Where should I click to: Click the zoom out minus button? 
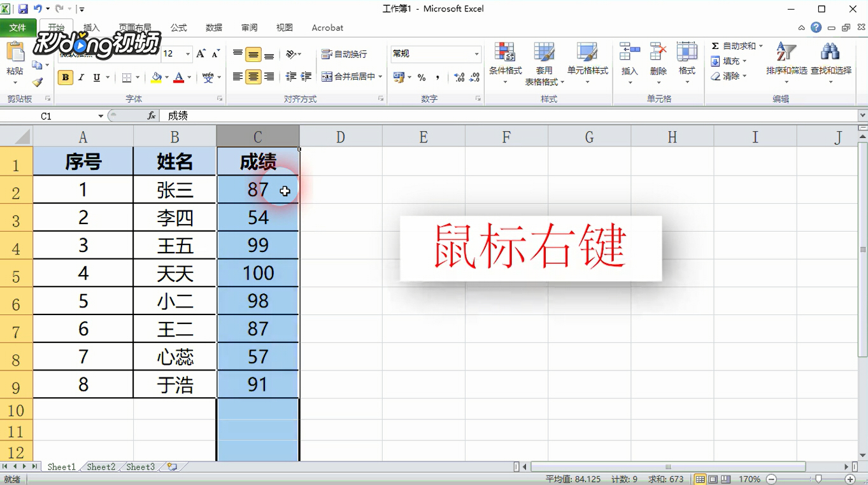[x=771, y=479]
